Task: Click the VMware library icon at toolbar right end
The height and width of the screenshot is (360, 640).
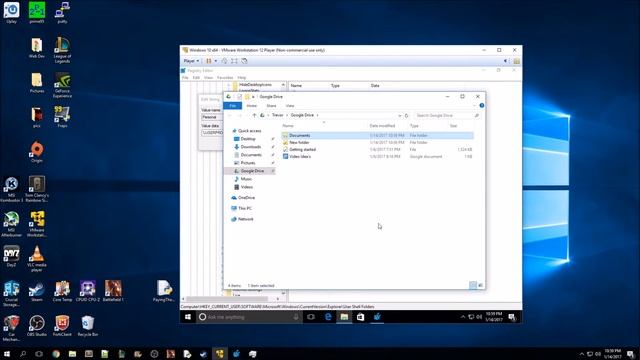Action: click(x=516, y=61)
